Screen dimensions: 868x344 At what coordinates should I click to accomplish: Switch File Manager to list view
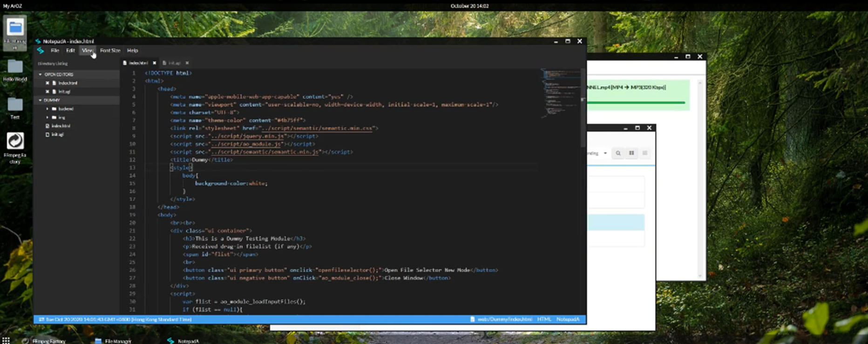coord(645,153)
